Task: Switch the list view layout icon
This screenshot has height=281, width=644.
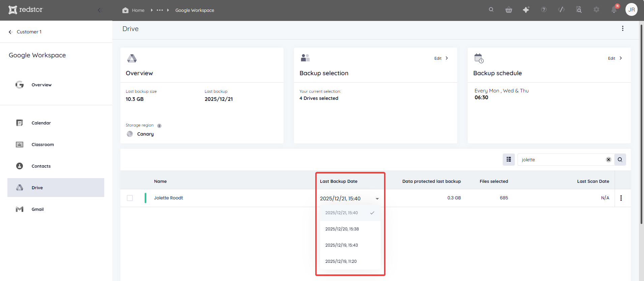Action: (509, 160)
